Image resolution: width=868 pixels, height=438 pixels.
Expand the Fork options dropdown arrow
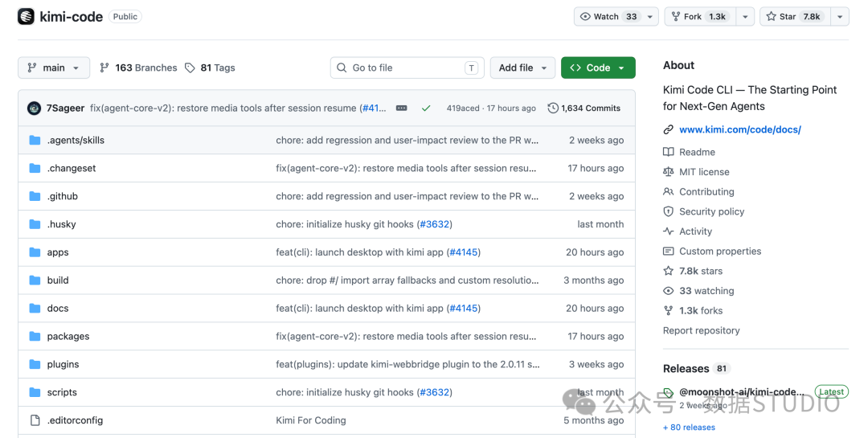(x=745, y=17)
